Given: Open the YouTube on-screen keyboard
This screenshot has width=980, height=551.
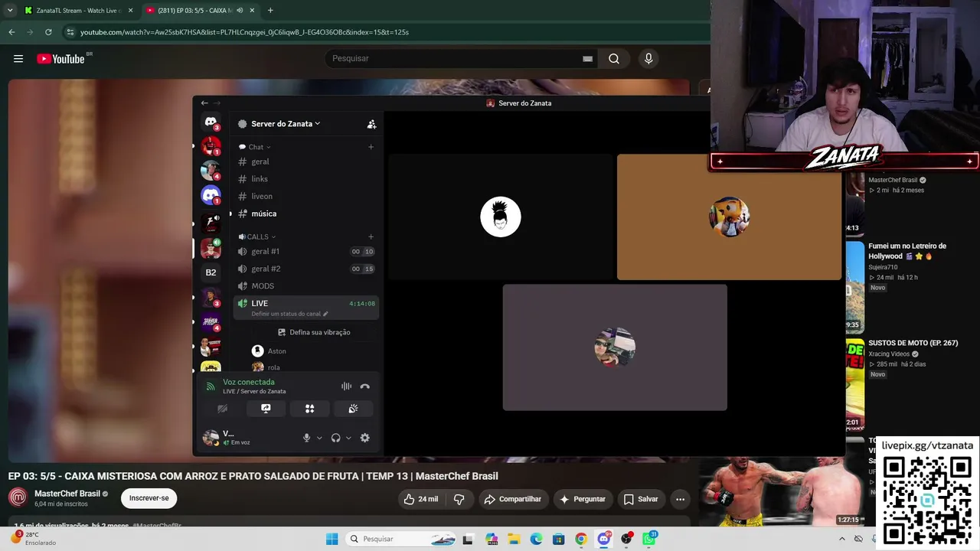Looking at the screenshot, I should tap(587, 59).
